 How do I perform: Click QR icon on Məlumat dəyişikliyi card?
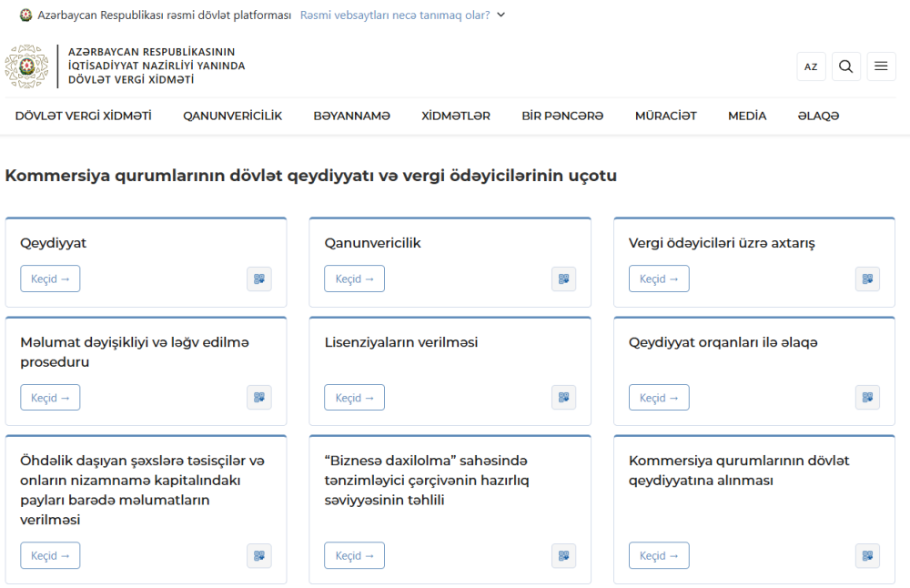click(259, 398)
